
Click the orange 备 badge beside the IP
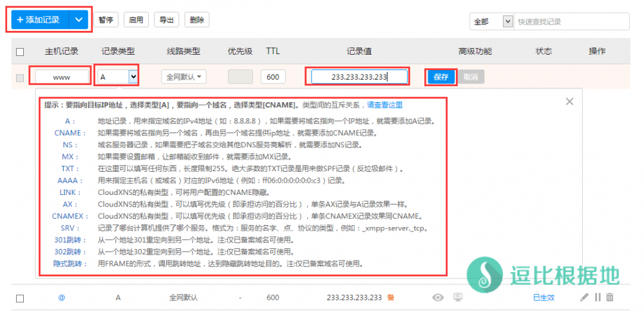click(391, 298)
